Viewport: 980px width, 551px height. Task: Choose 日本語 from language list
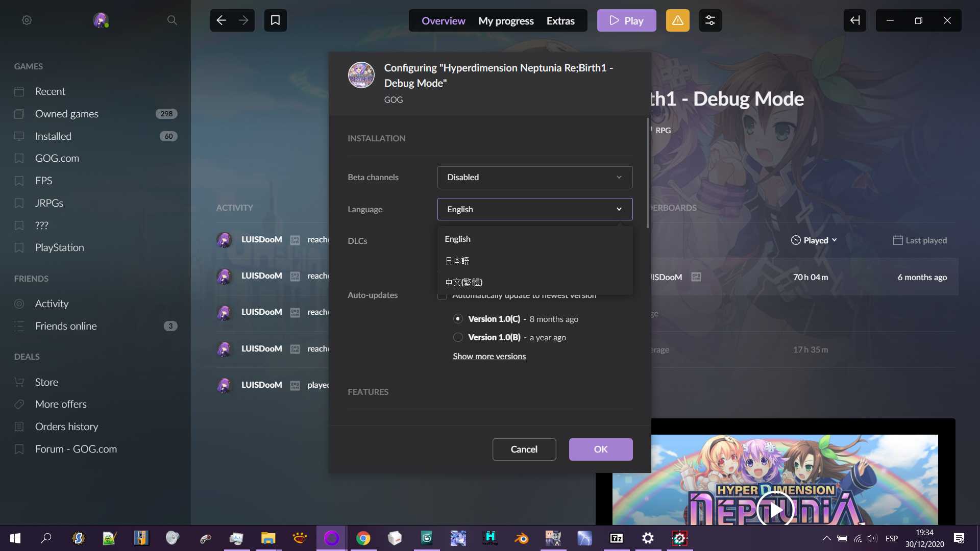click(x=535, y=261)
